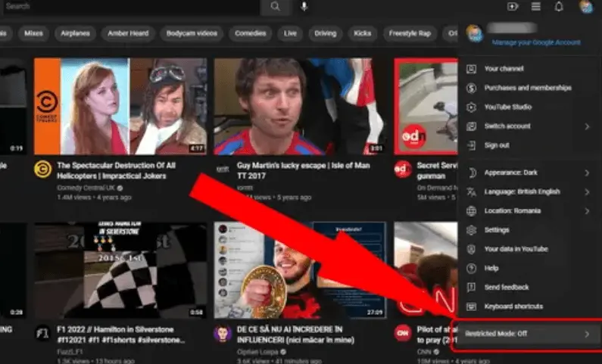Select the Live filter chip
This screenshot has height=364, width=602.
290,33
